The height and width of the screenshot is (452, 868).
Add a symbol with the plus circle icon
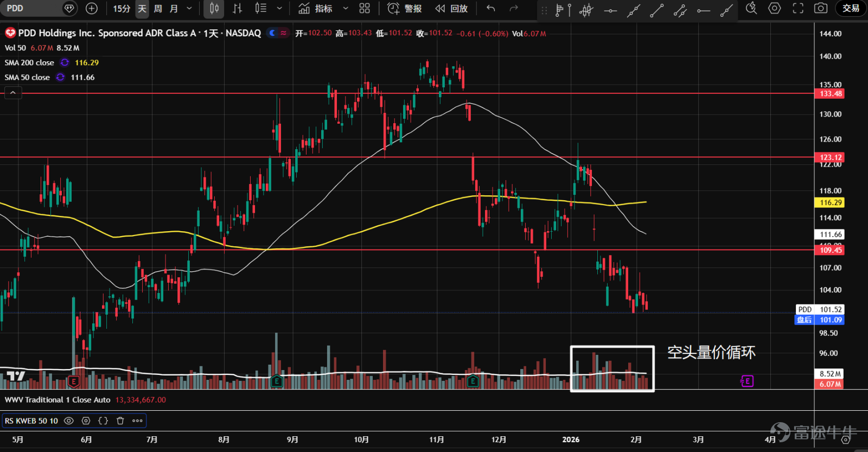click(92, 8)
